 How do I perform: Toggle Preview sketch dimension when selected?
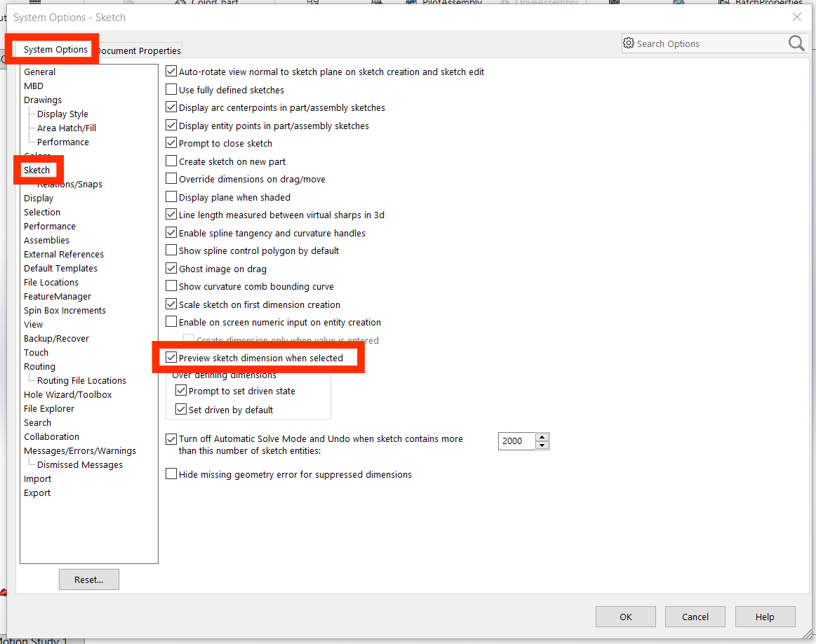pos(170,358)
